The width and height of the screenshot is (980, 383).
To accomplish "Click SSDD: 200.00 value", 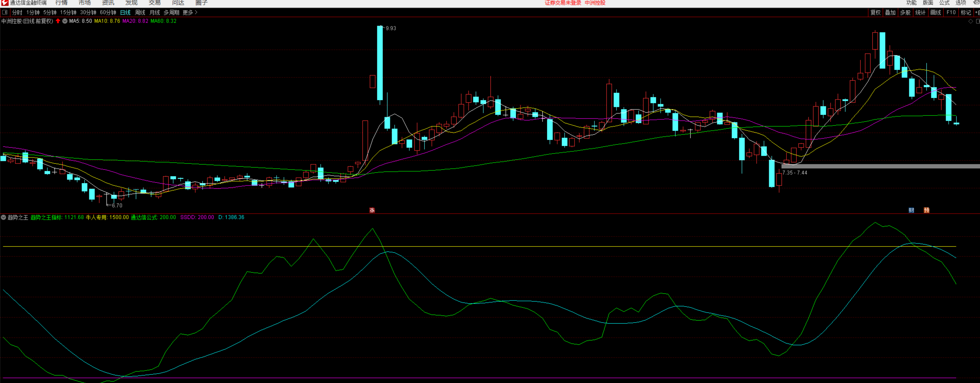I will point(197,217).
